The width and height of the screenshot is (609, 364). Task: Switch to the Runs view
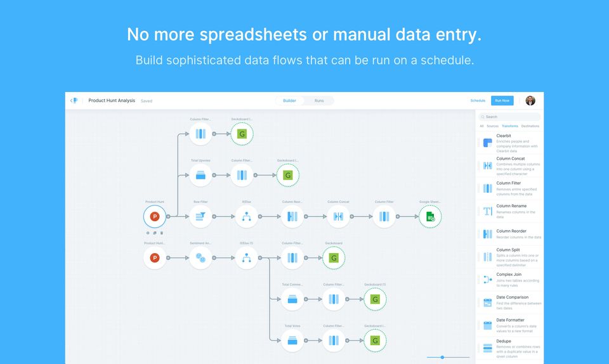point(319,100)
